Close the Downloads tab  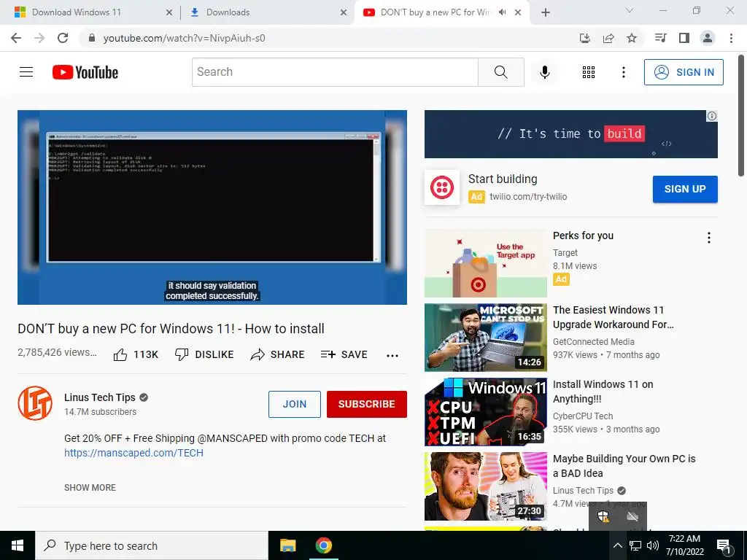tap(344, 12)
